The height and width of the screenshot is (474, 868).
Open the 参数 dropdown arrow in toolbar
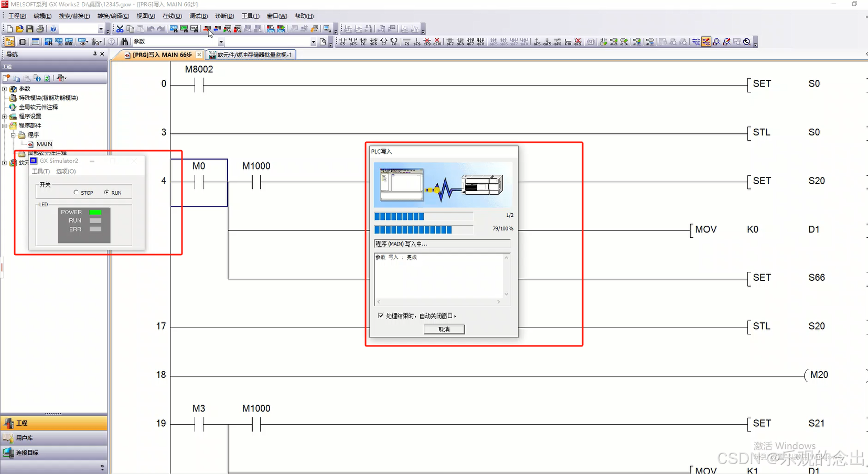click(x=221, y=42)
